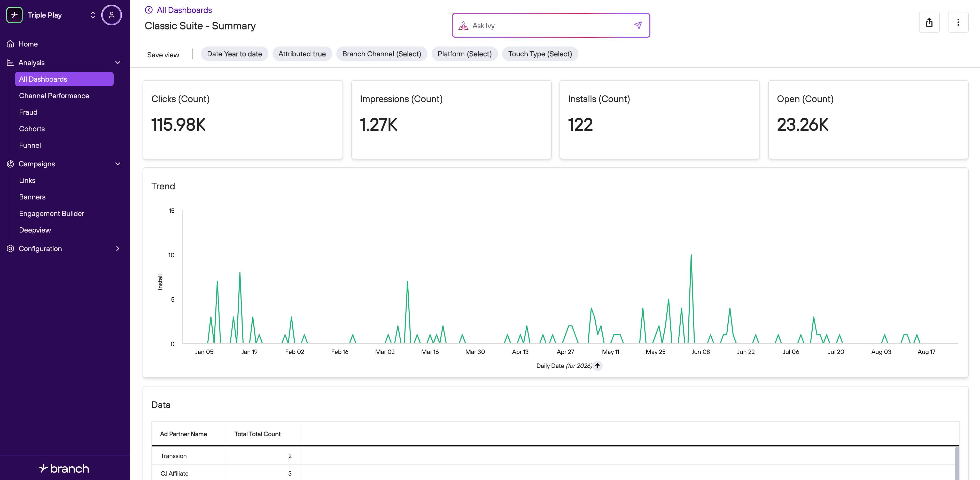Click the Triple Play app logo icon
The width and height of the screenshot is (980, 480).
tap(14, 15)
